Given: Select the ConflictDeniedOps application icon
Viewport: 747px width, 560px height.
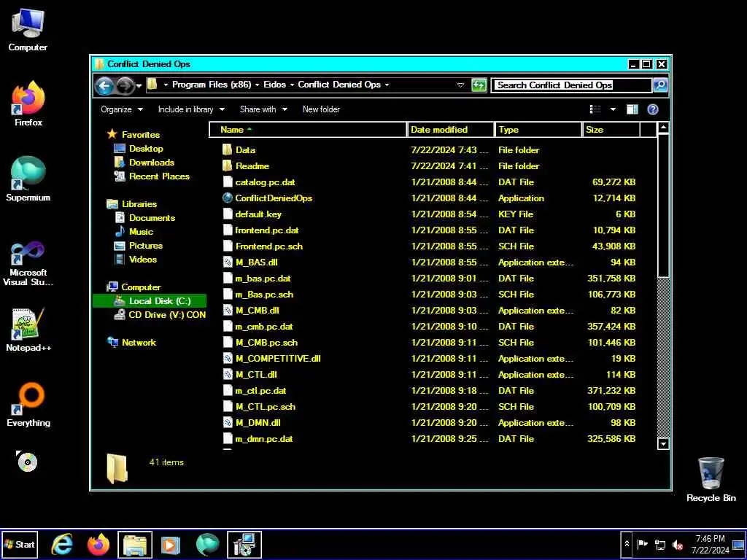Looking at the screenshot, I should point(228,198).
